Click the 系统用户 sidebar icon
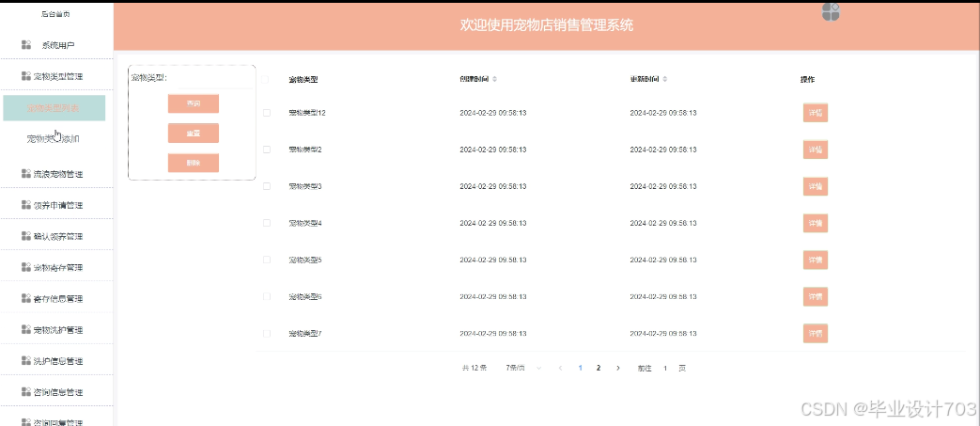Screen dimensions: 980x426 [26, 45]
